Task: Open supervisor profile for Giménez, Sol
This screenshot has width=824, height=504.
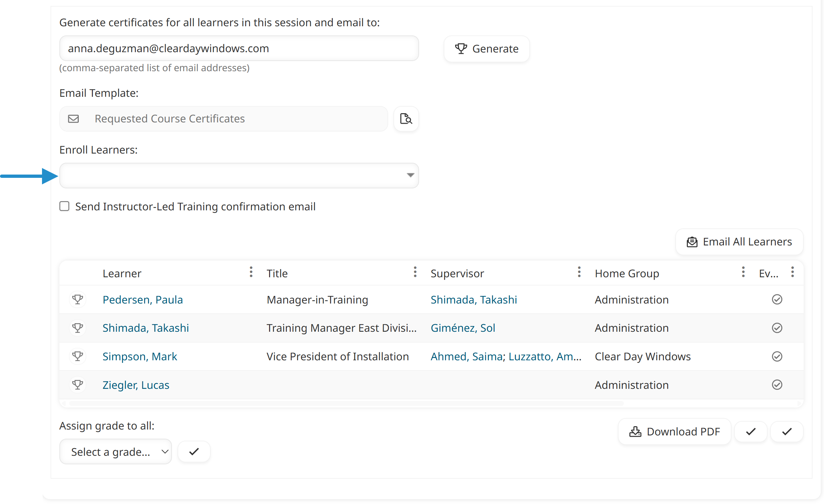Action: pyautogui.click(x=463, y=328)
